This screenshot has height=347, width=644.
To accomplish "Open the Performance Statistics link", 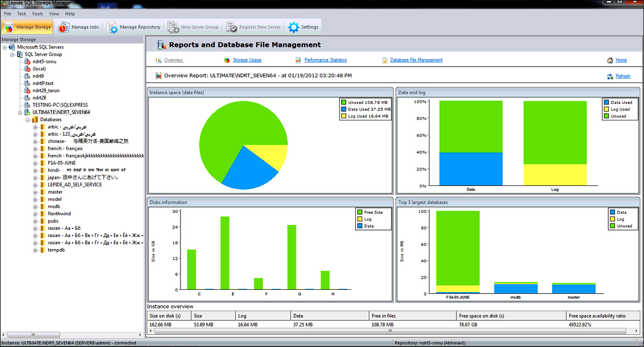I will (x=325, y=60).
